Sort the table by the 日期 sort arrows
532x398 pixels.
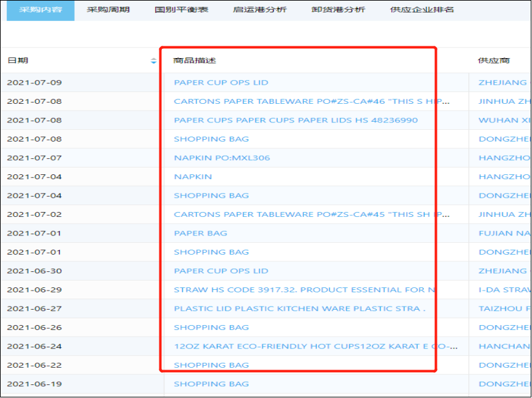coord(154,61)
